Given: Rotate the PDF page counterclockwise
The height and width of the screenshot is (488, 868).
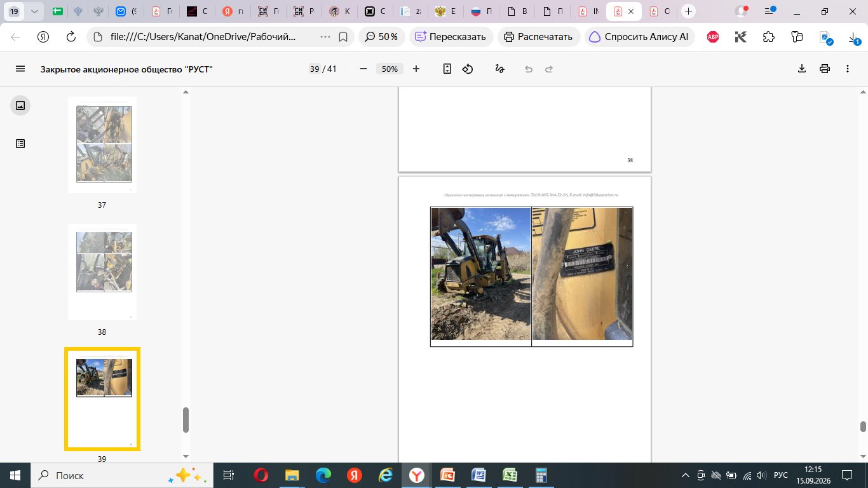Looking at the screenshot, I should (x=468, y=69).
